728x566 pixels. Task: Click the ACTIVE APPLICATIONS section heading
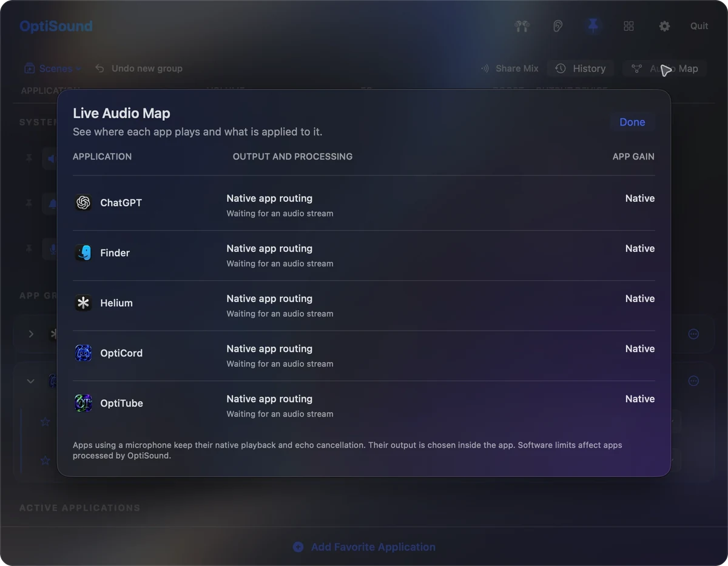click(x=79, y=508)
